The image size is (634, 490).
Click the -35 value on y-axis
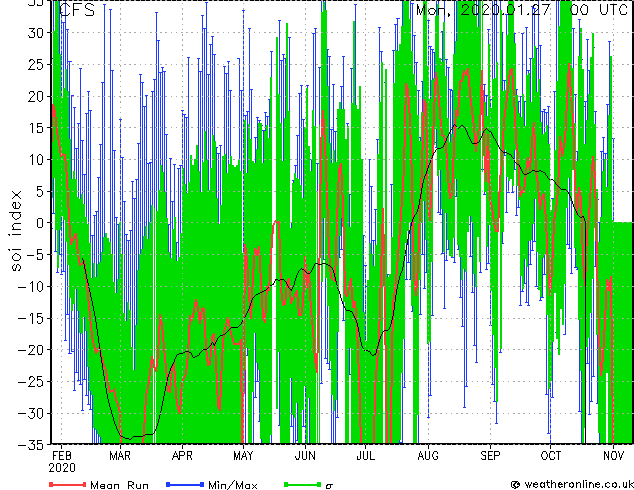pyautogui.click(x=31, y=445)
